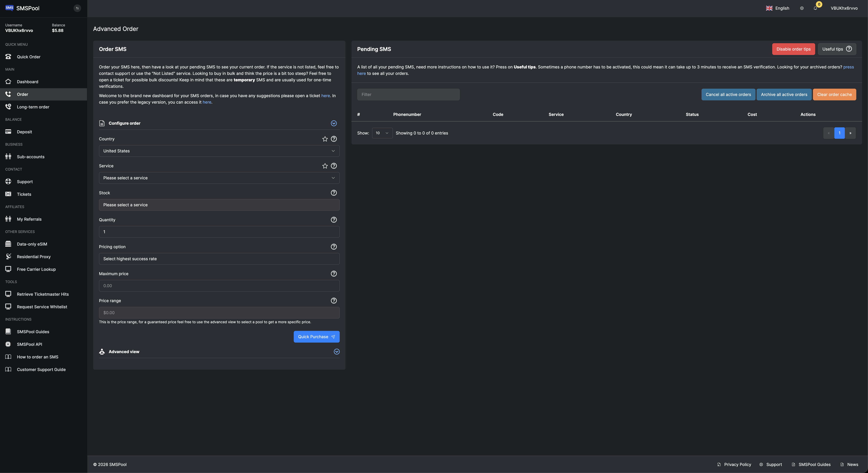This screenshot has height=473, width=868.
Task: Change the Show entries count from 10
Action: 382,133
